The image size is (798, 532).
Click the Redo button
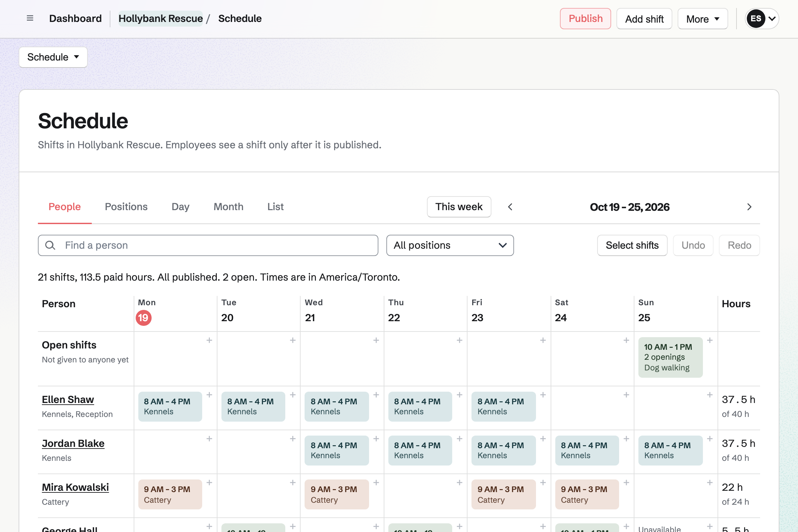pos(739,245)
